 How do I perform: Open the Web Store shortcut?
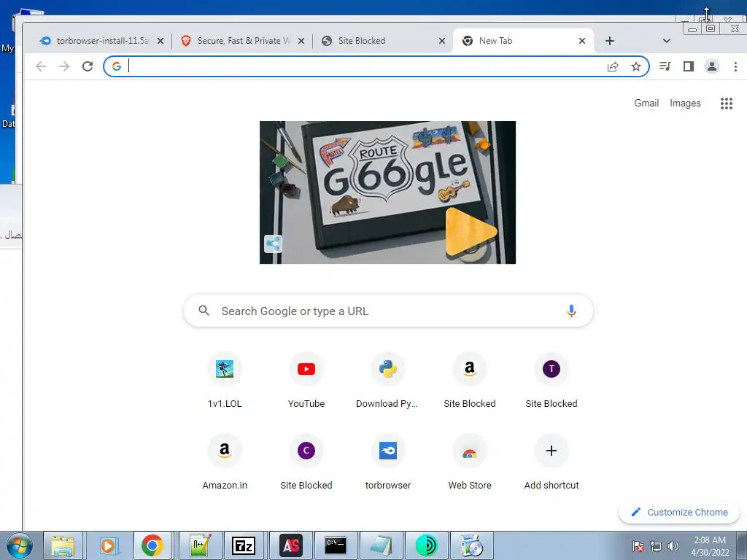(470, 463)
